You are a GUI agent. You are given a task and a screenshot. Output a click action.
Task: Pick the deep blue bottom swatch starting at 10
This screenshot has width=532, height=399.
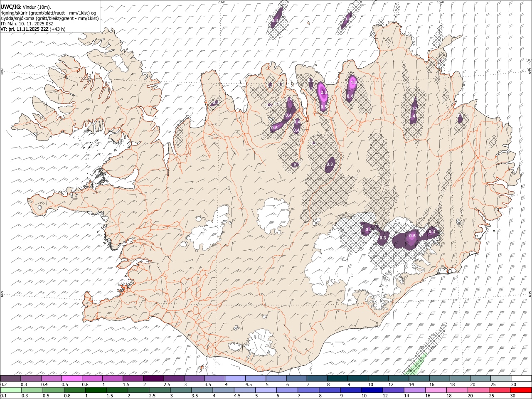click(372, 390)
